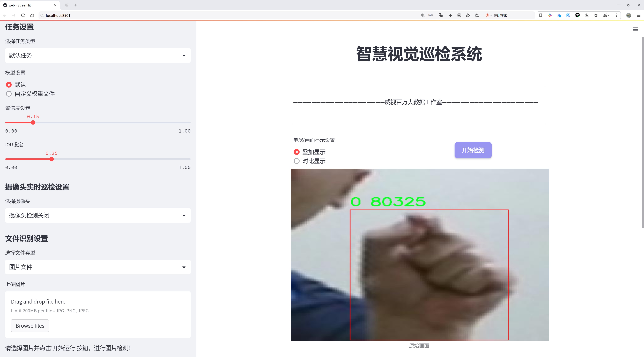The image size is (644, 357).
Task: Click the 摄像头实时巡检设置 heading
Action: (37, 187)
